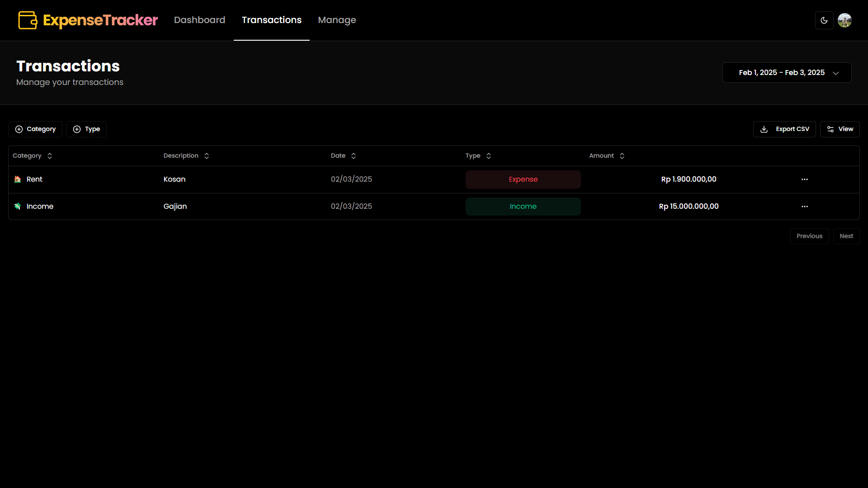Click the green Income type badge
Viewport: 868px width, 488px height.
523,206
